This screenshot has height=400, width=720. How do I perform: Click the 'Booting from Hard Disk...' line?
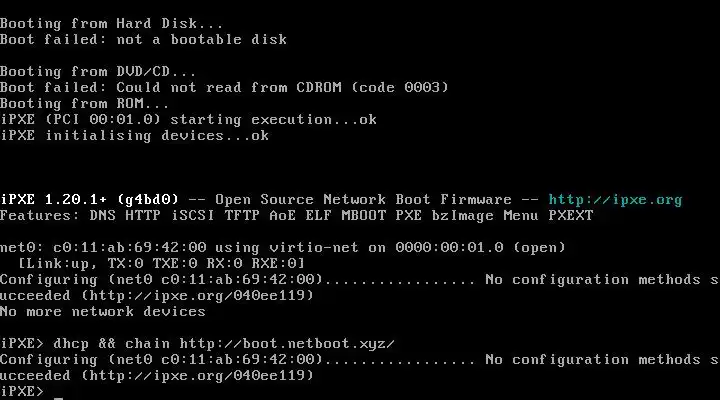click(112, 23)
